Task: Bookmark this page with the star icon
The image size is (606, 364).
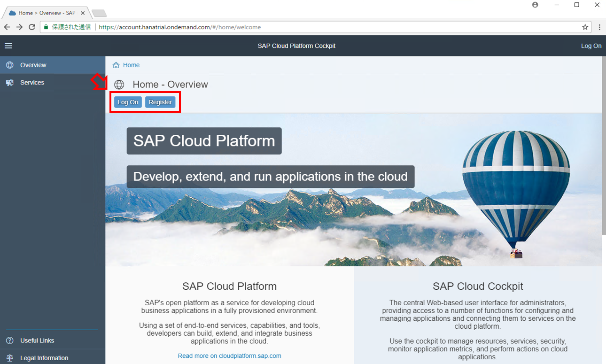Action: tap(585, 27)
